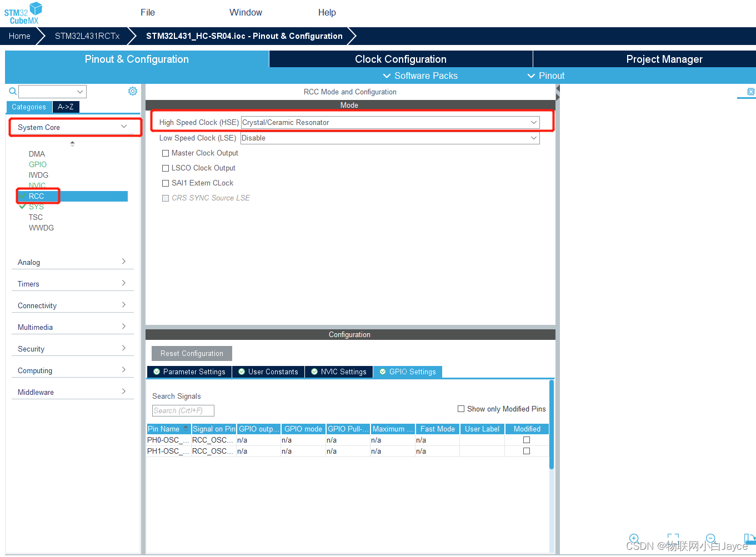756x557 pixels.
Task: Switch to A->Z listing tab
Action: coord(66,107)
